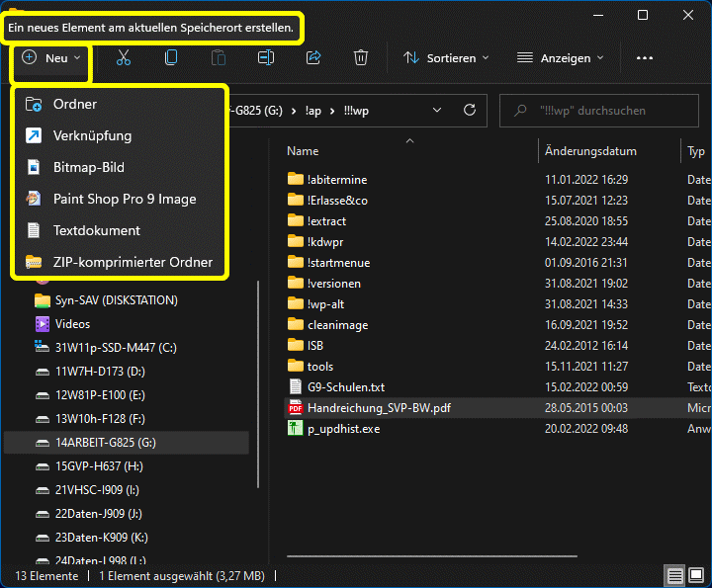
Task: Click the Cut scissors icon in toolbar
Action: point(124,58)
